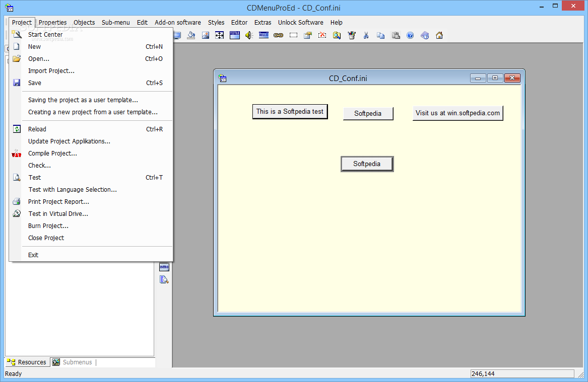Click the context help book icon

coord(425,35)
